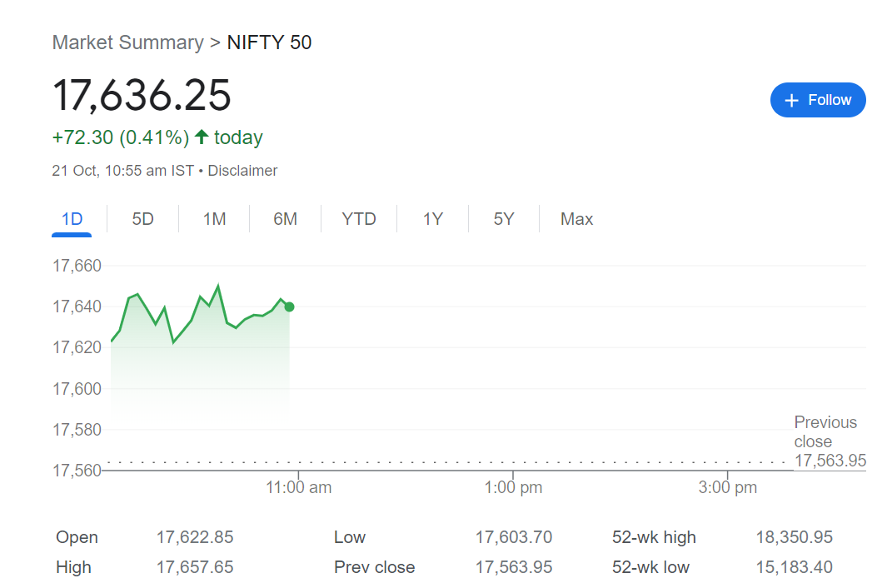
Task: Switch to the 5D chart view
Action: coord(142,218)
